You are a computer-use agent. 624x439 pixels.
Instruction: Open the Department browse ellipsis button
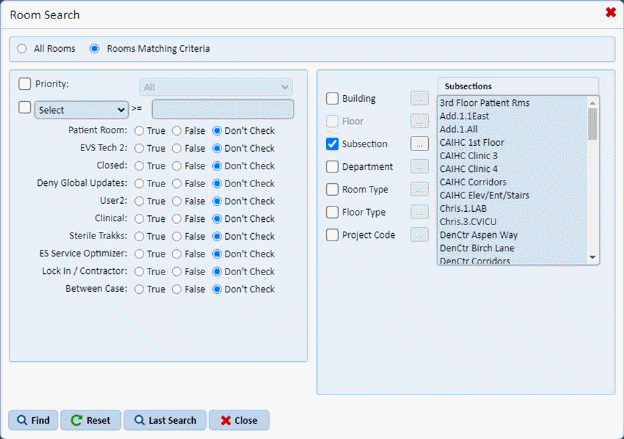(420, 166)
